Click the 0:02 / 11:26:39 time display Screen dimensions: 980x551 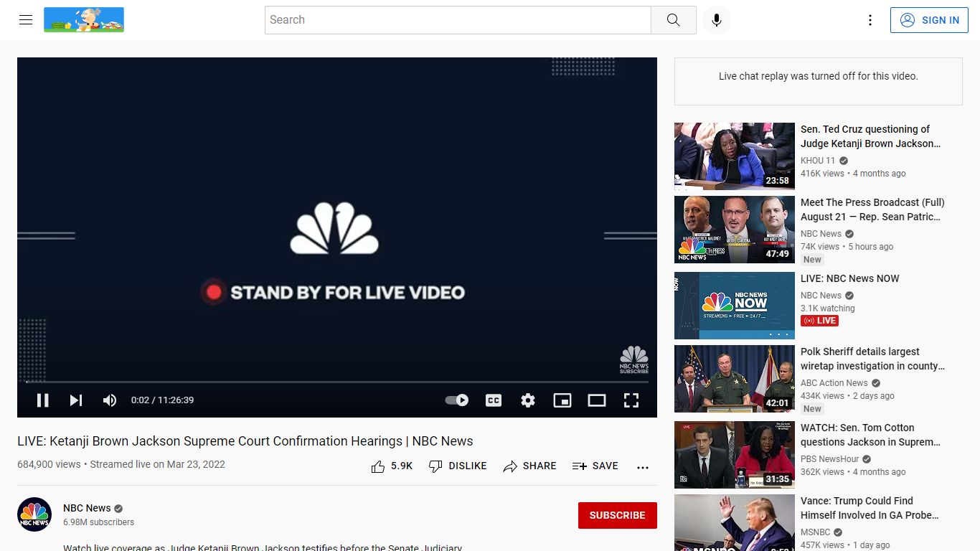click(x=162, y=400)
